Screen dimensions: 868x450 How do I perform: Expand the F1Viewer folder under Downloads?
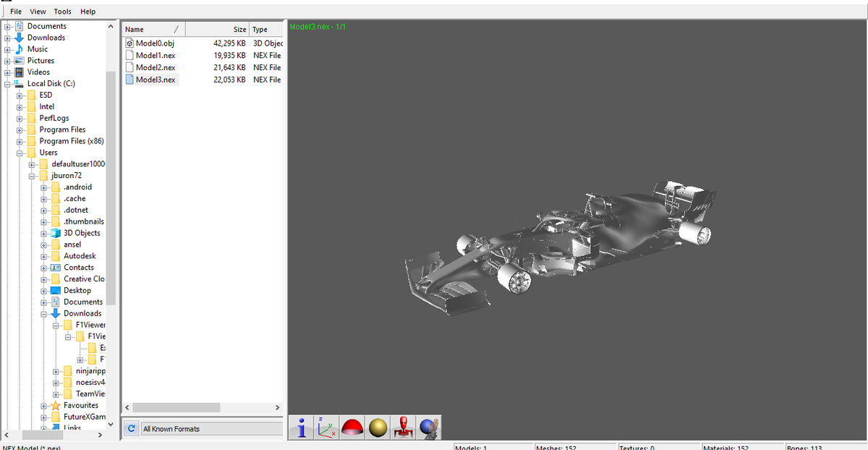[x=55, y=324]
